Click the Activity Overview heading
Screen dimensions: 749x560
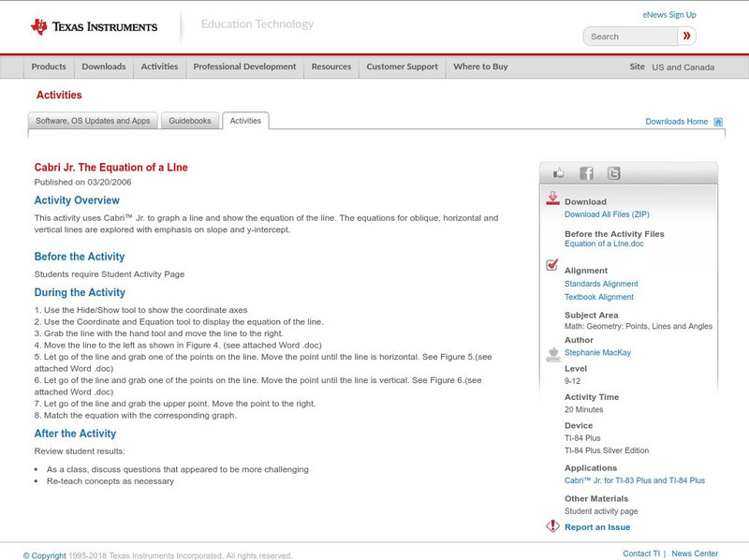coord(77,200)
